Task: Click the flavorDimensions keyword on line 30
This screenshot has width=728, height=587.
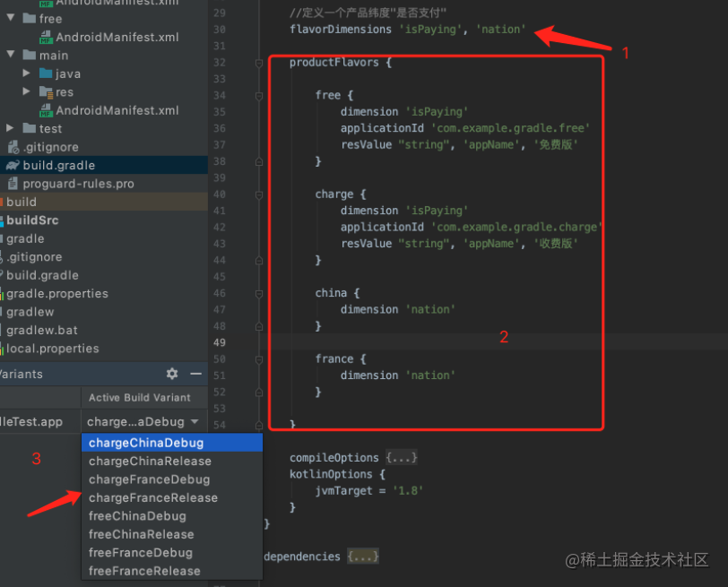Action: tap(341, 30)
